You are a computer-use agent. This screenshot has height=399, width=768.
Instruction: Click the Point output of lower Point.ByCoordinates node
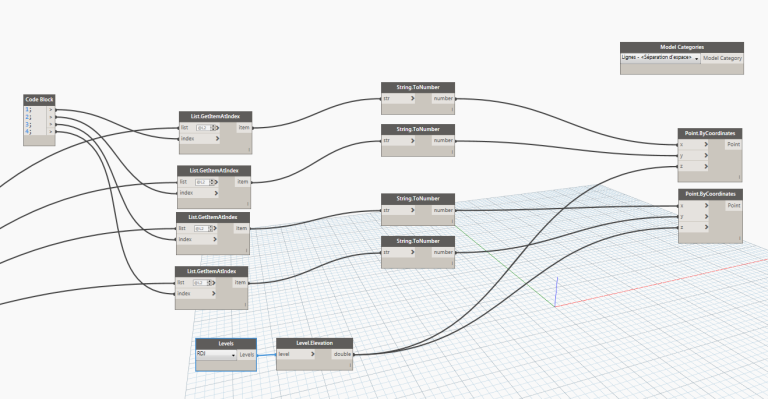tap(733, 206)
